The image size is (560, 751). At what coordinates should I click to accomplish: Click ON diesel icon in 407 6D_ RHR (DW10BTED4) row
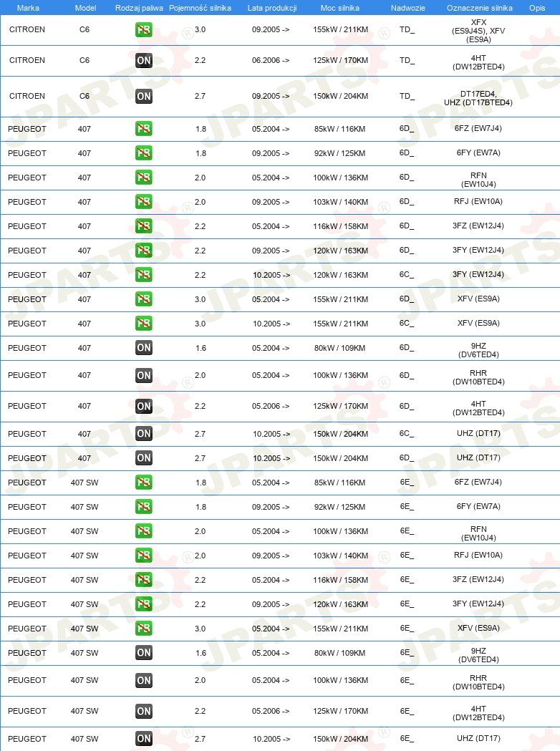144,375
